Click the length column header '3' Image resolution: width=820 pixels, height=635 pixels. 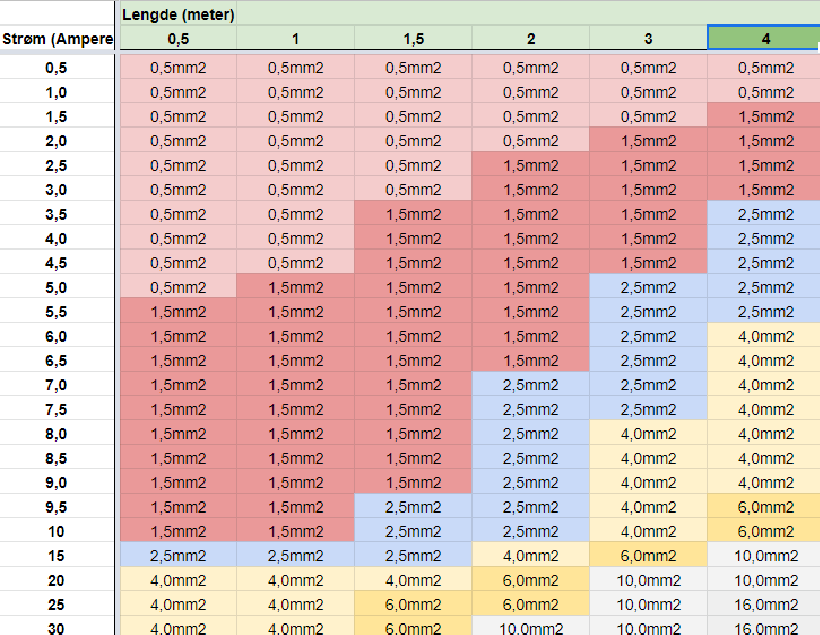(647, 38)
